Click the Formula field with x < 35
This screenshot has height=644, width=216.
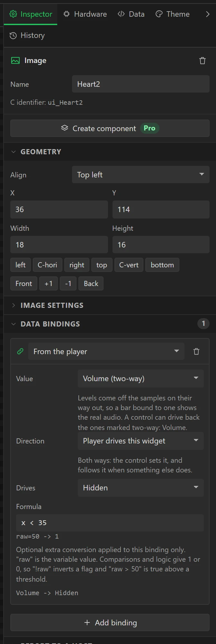(x=110, y=523)
